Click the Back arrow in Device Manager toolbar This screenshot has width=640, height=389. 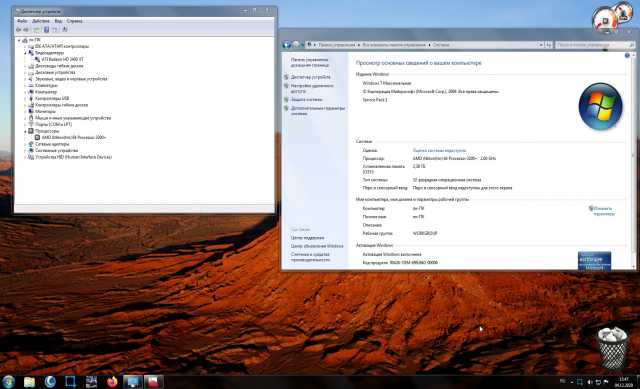pyautogui.click(x=18, y=30)
